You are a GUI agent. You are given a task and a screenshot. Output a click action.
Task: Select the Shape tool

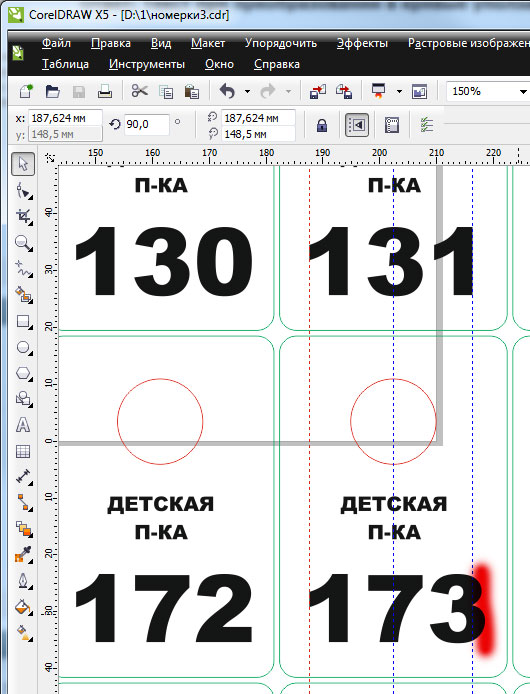(23, 191)
